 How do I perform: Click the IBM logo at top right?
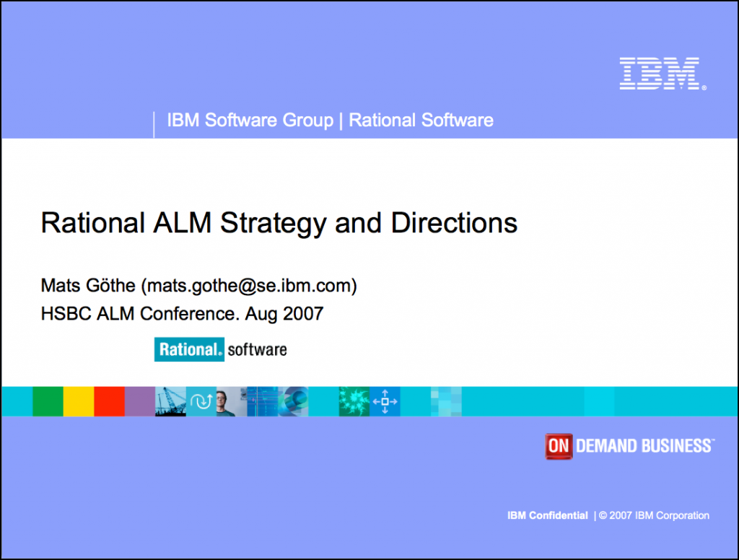coord(663,74)
